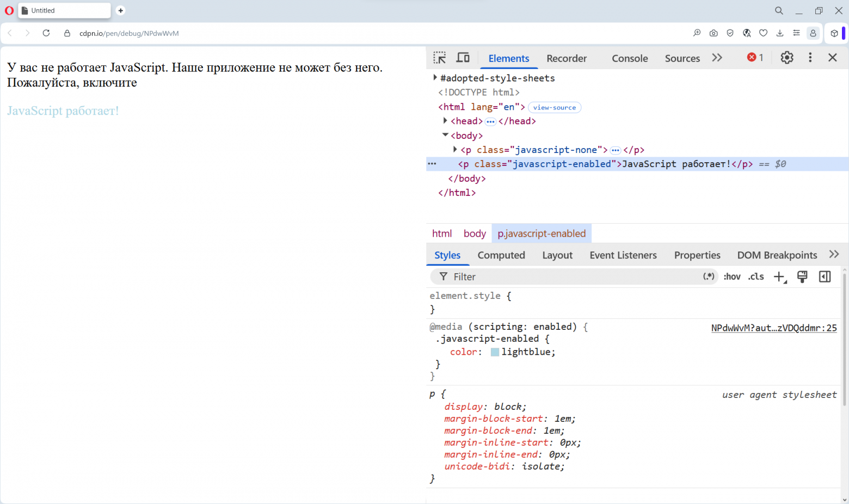This screenshot has height=504, width=849.
Task: Toggle :hov element state panel
Action: coord(732,276)
